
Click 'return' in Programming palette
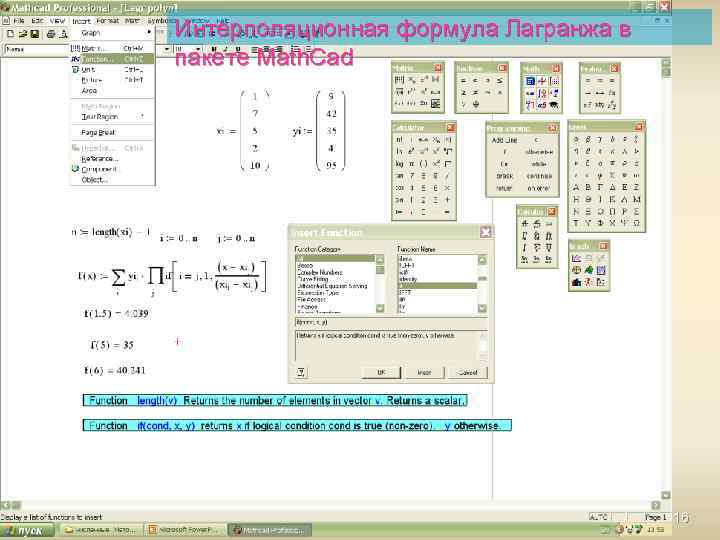504,188
